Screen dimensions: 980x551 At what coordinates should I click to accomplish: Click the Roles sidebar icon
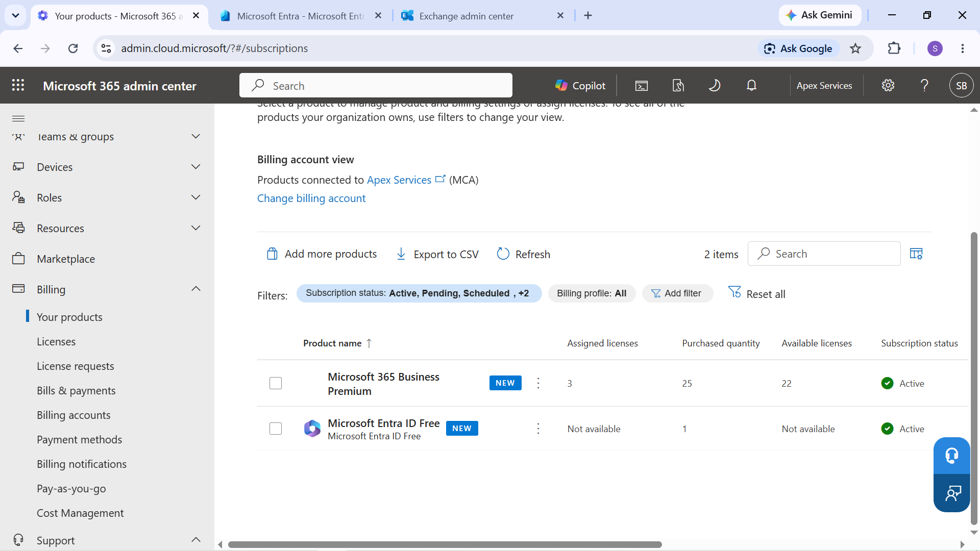point(18,197)
